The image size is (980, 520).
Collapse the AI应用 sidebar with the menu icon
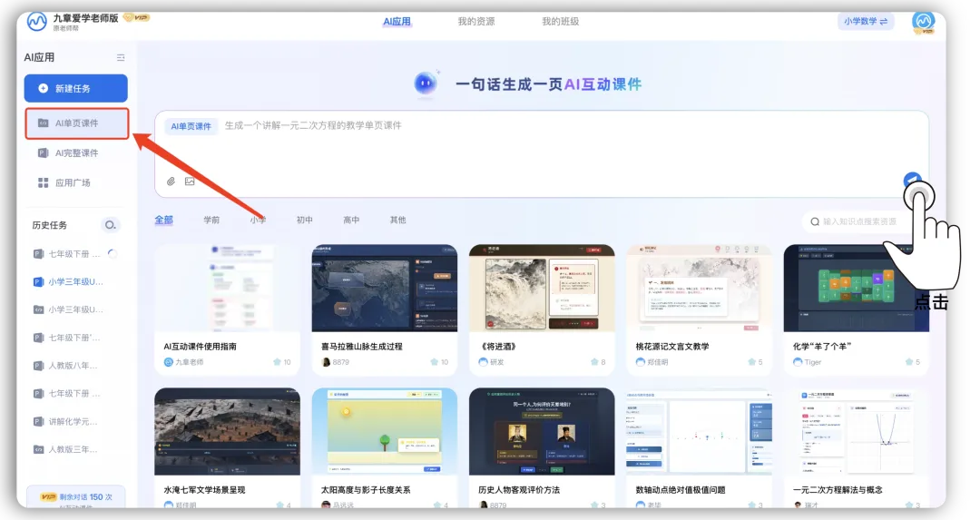pos(121,57)
